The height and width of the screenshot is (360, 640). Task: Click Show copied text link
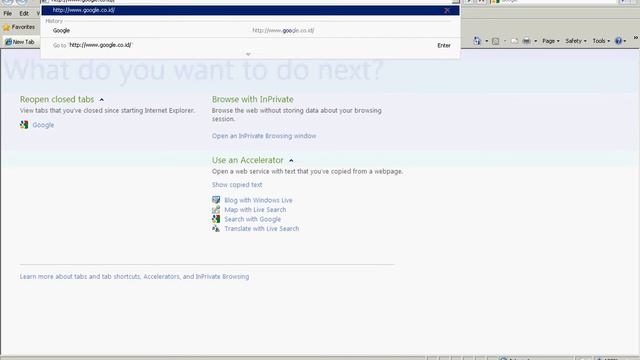point(237,184)
